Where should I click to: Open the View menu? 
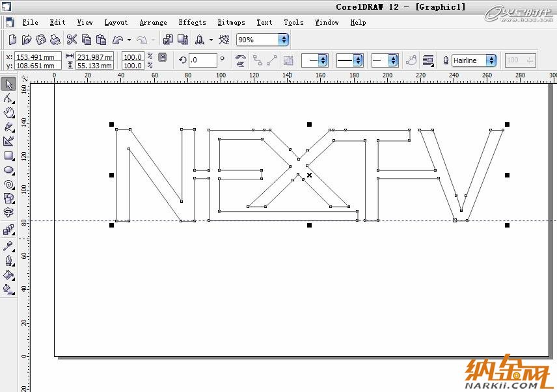85,22
